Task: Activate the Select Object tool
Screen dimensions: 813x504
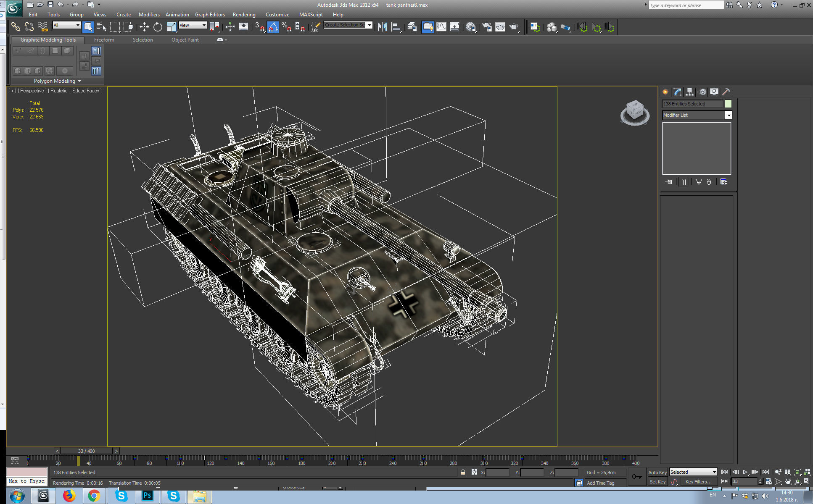Action: [x=88, y=27]
